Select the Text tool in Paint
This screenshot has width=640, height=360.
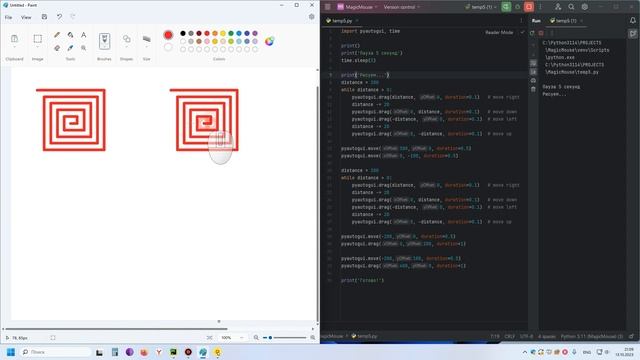(83, 35)
